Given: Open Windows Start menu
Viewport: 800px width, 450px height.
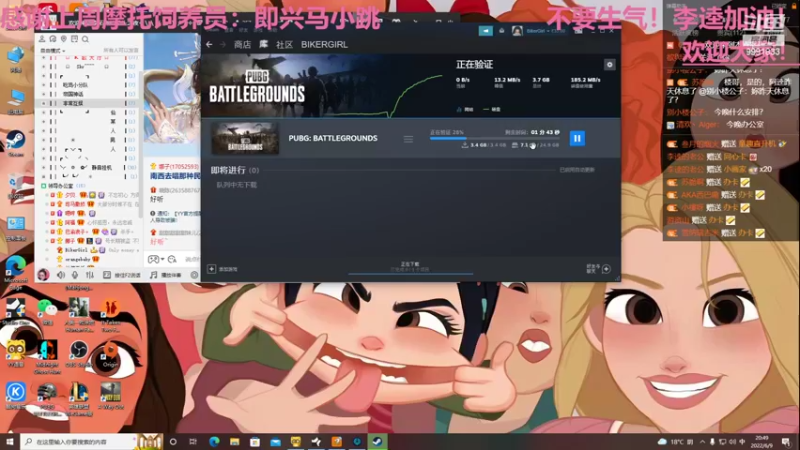Looking at the screenshot, I should coord(10,442).
